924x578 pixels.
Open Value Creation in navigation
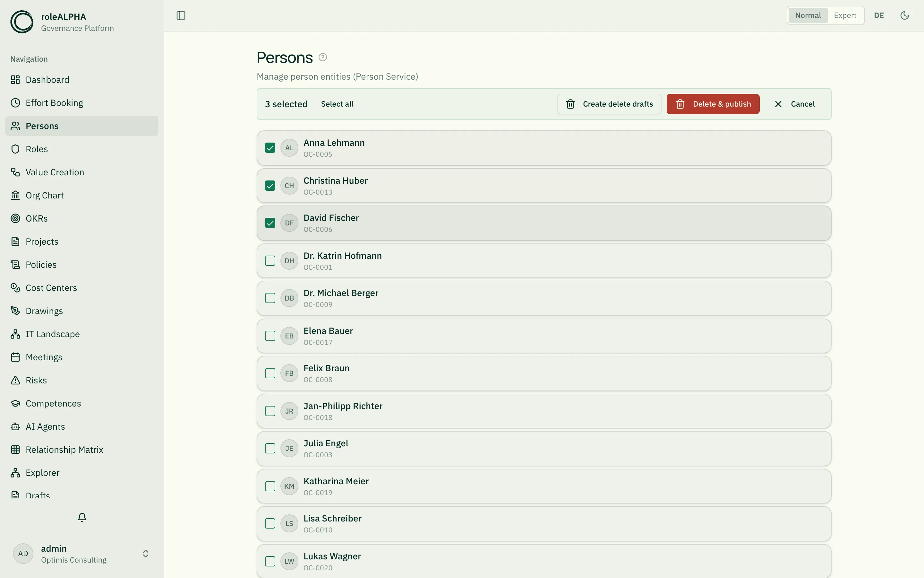pyautogui.click(x=82, y=172)
